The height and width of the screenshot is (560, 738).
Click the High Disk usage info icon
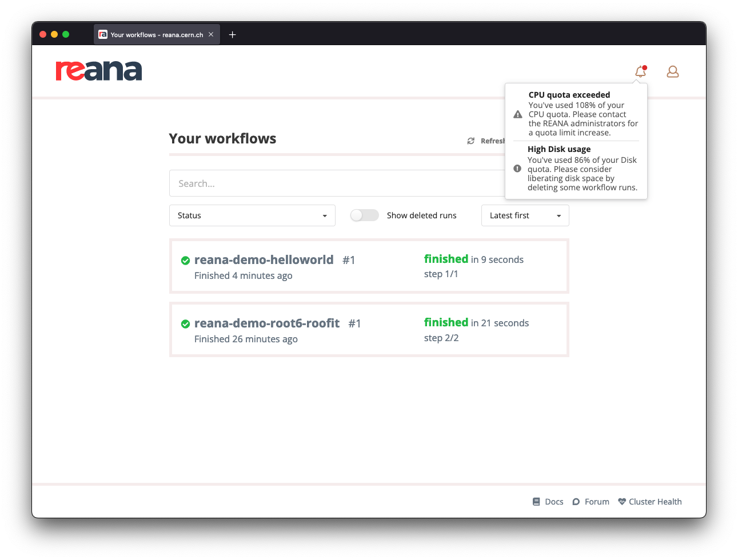click(x=517, y=168)
